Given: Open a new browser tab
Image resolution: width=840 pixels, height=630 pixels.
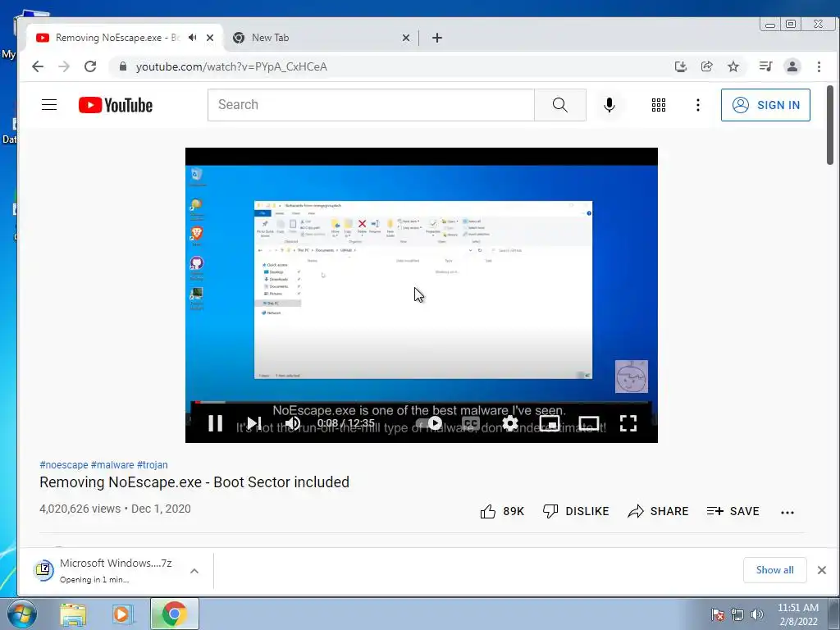Looking at the screenshot, I should [437, 38].
